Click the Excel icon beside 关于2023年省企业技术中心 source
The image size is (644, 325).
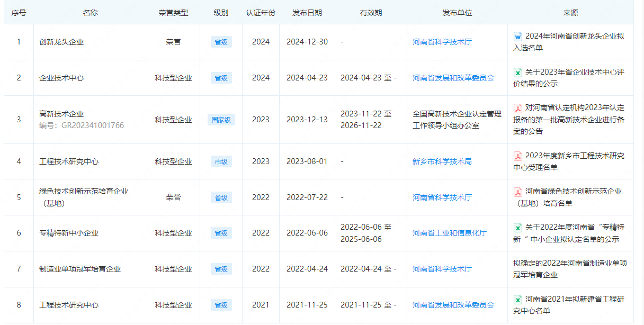[518, 73]
